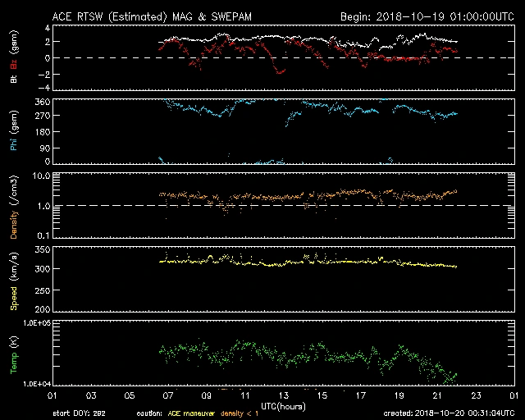Click the '180' Phi tick label
Viewport: 525px width, 420px height.
[43, 132]
